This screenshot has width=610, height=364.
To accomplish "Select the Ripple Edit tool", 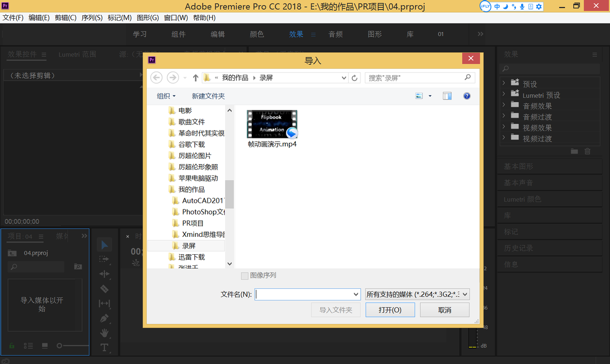I will click(104, 274).
